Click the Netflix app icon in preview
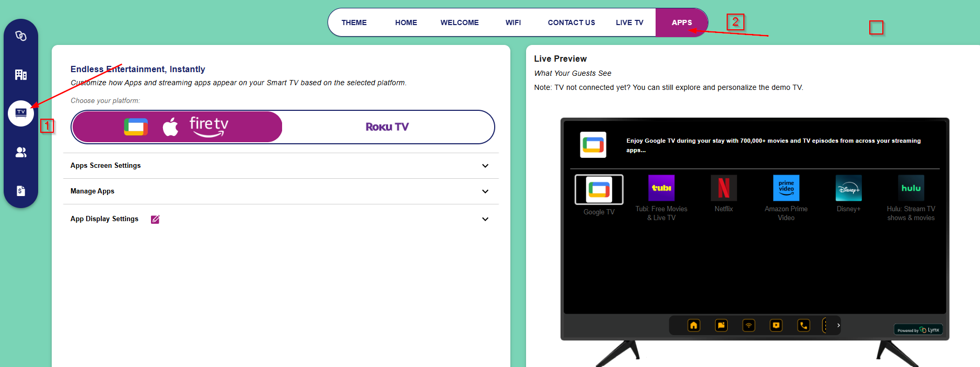This screenshot has height=367, width=980. pos(724,188)
